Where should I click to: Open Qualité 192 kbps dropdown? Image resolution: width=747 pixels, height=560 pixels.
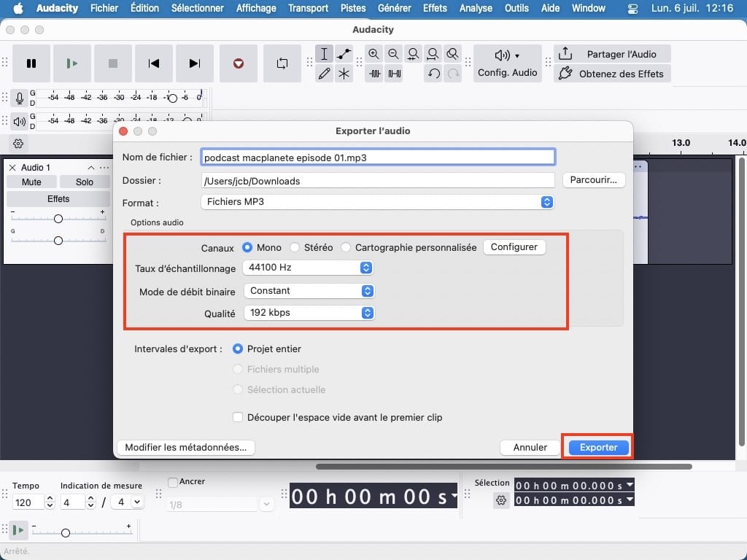coord(309,313)
